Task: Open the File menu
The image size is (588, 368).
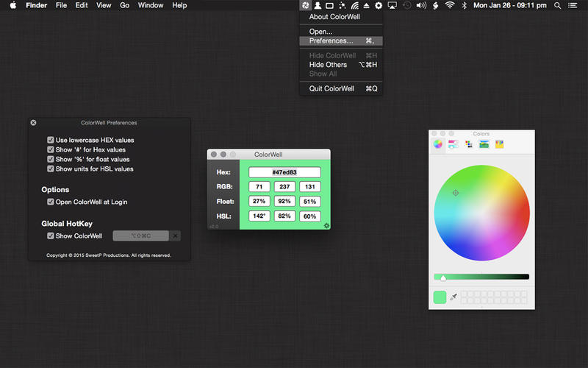Action: tap(61, 5)
